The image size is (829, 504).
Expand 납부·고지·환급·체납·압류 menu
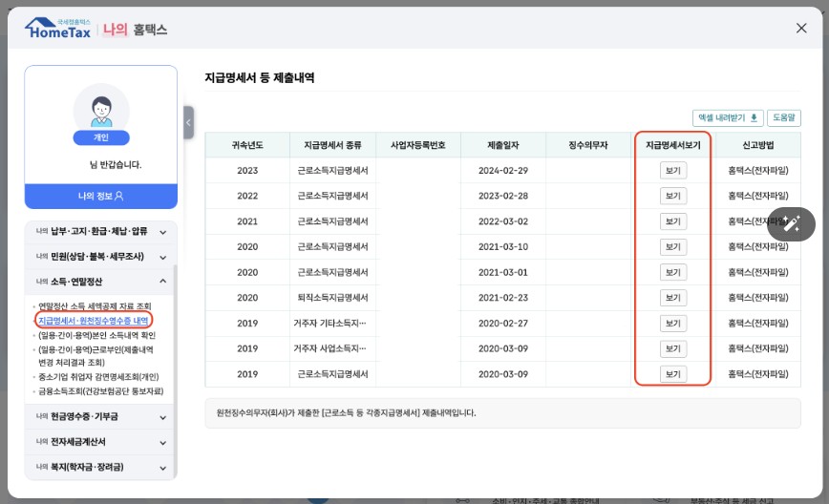click(x=100, y=231)
